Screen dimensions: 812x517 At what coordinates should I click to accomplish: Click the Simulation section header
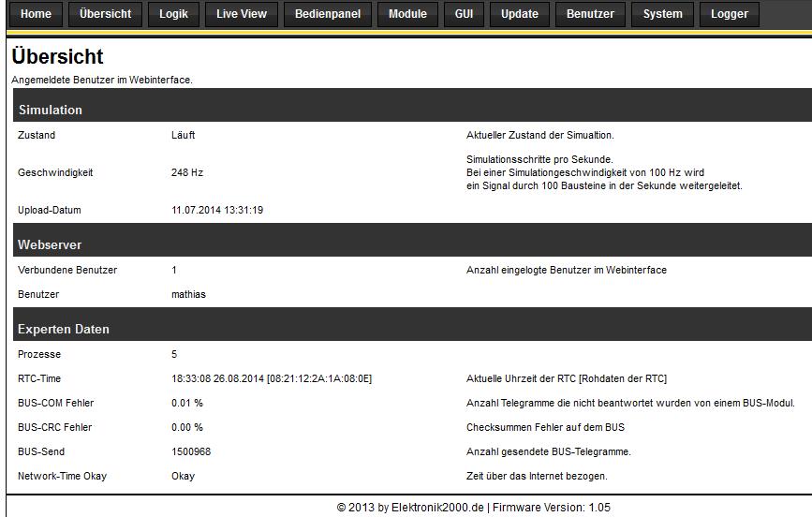[51, 110]
